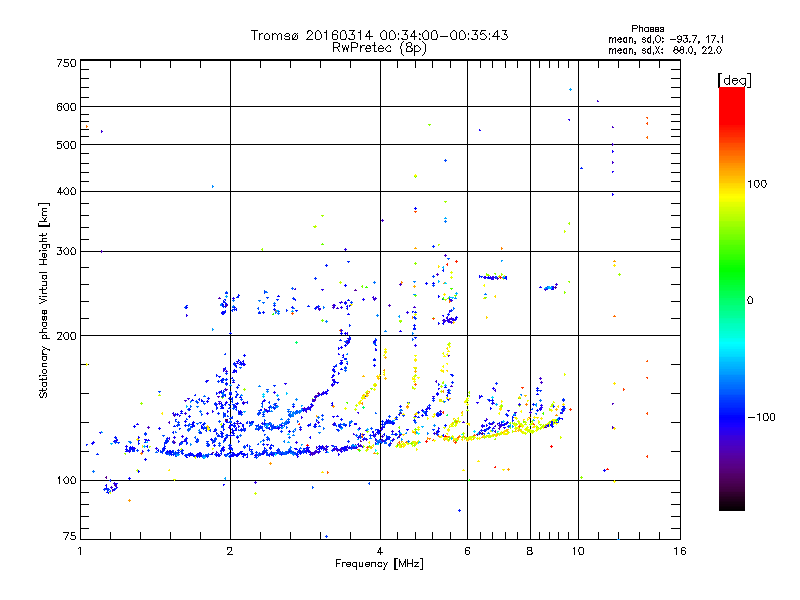The image size is (800, 600).
Task: Click the x-axis tick label '10'
Action: point(578,551)
